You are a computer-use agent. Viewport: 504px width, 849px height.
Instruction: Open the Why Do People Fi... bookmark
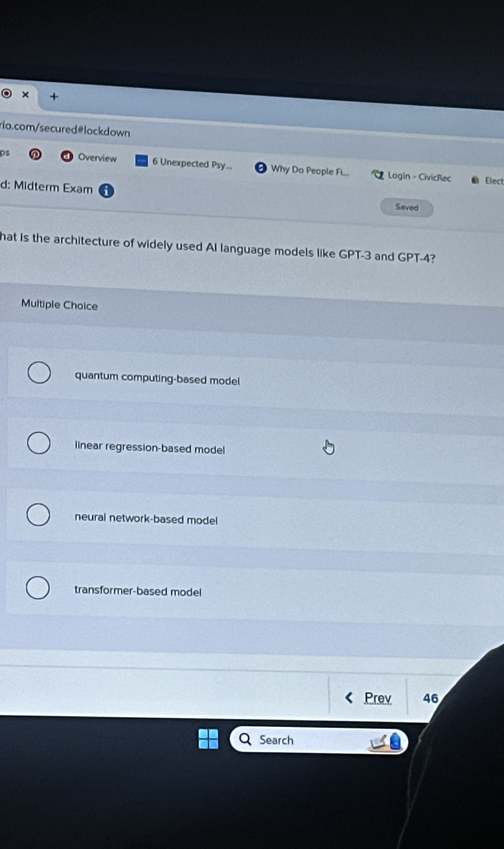coord(302,169)
